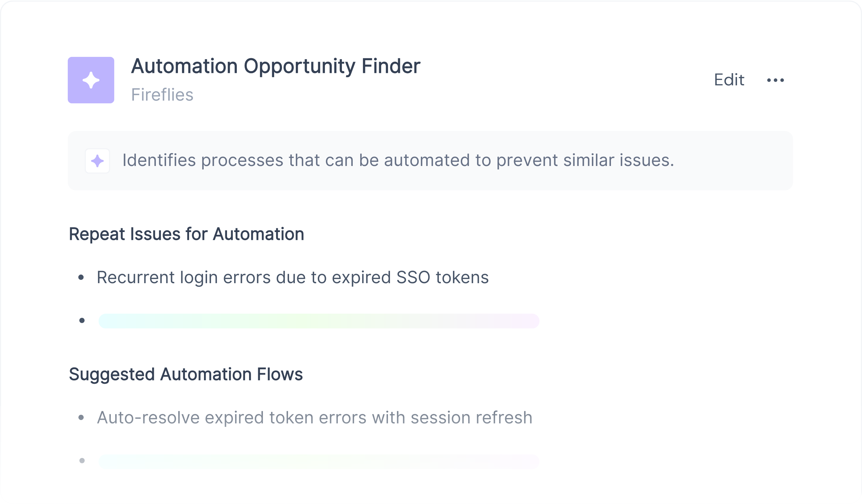Click the purple sparkle app icon

point(91,80)
